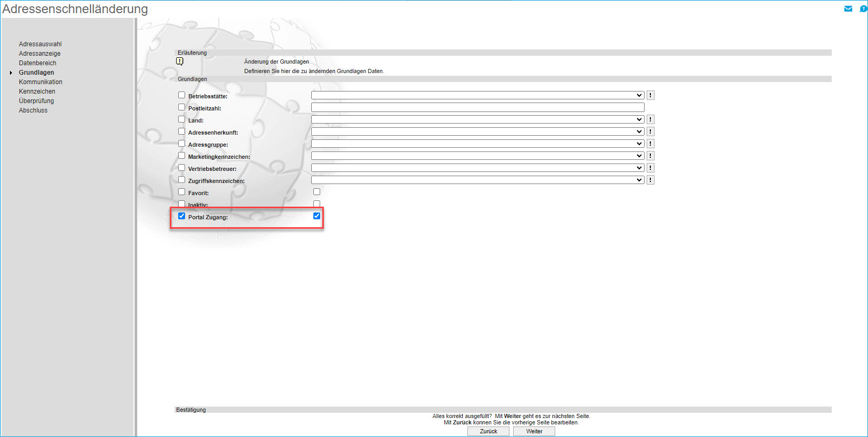Open Kennzeichen in the sidebar
The width and height of the screenshot is (868, 437).
[x=37, y=92]
